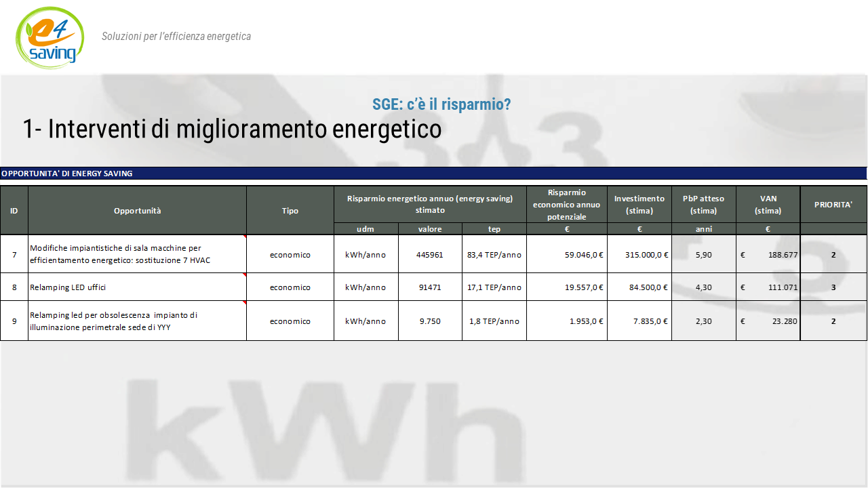Select ID cell '9'
Viewport: 868px width, 488px height.
[x=14, y=321]
